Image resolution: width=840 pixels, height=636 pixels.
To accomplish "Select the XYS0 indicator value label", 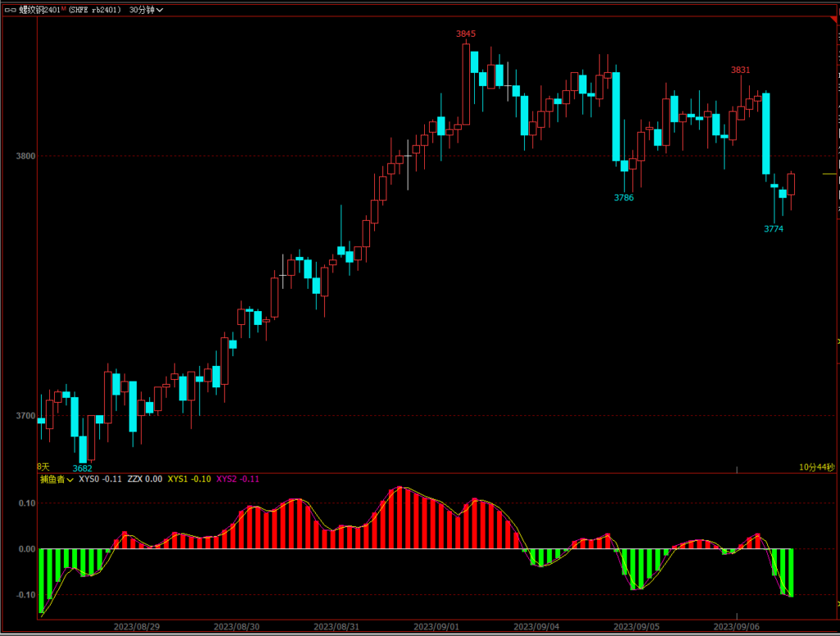I will pyautogui.click(x=100, y=479).
